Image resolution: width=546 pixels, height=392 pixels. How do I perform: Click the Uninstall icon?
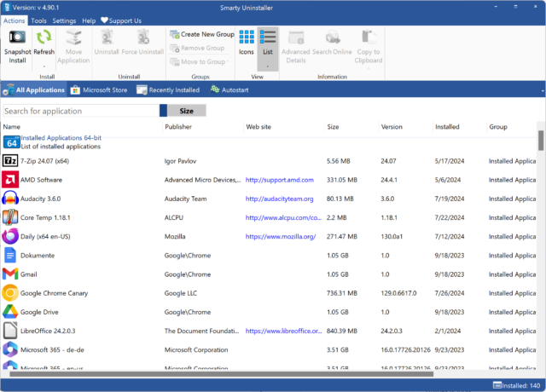pyautogui.click(x=107, y=37)
